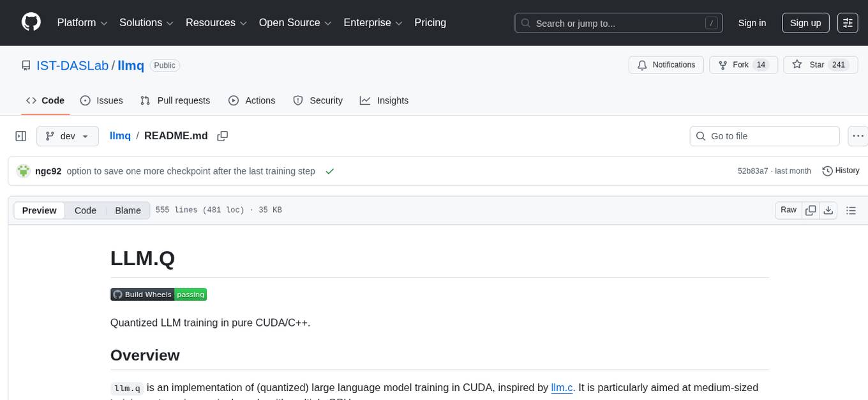Download the raw README file
Image resolution: width=868 pixels, height=400 pixels.
[x=828, y=210]
